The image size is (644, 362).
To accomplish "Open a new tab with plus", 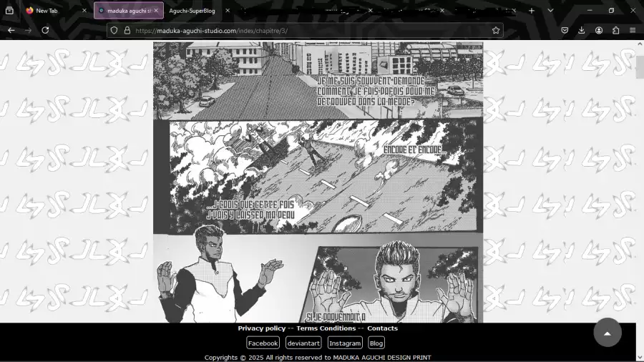I will coord(532,11).
